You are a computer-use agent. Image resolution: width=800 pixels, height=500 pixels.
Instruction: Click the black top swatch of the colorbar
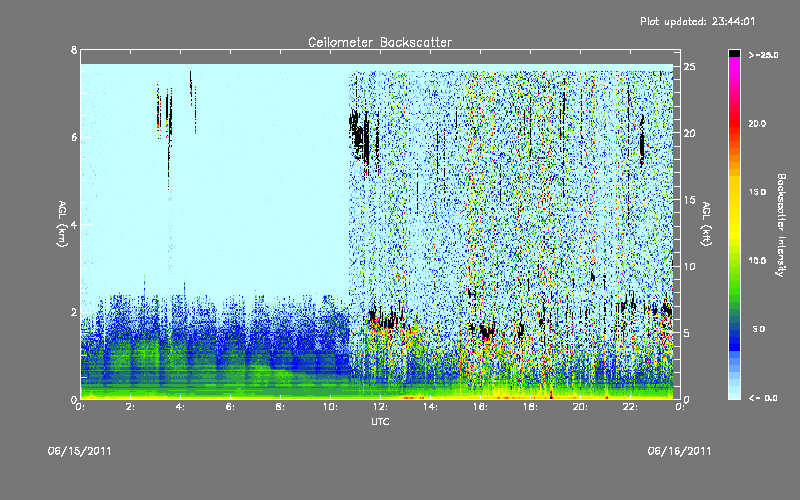point(734,53)
